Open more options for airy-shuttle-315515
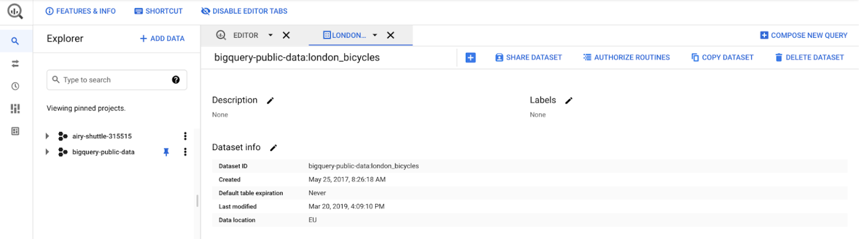The width and height of the screenshot is (868, 239). 185,136
